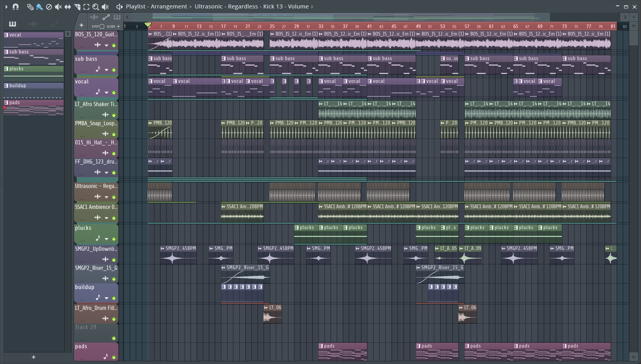Add a new track with the plus button
The height and width of the screenshot is (364, 641).
click(x=81, y=25)
